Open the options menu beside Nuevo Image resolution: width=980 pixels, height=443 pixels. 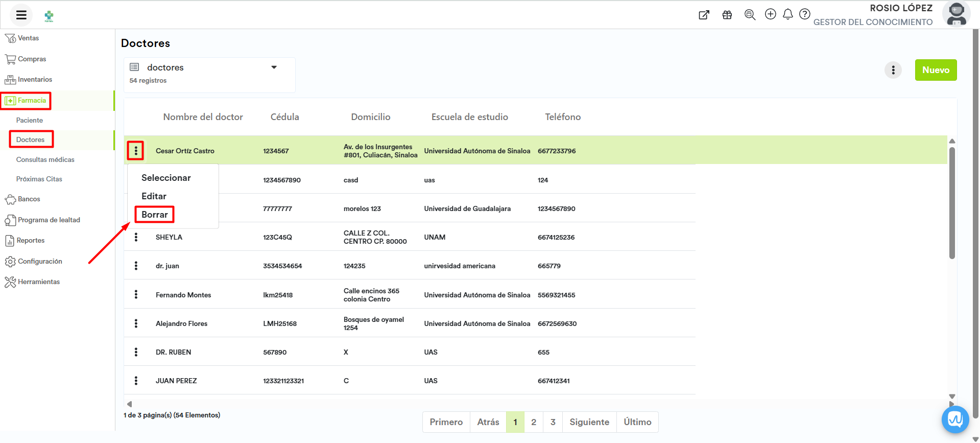893,70
